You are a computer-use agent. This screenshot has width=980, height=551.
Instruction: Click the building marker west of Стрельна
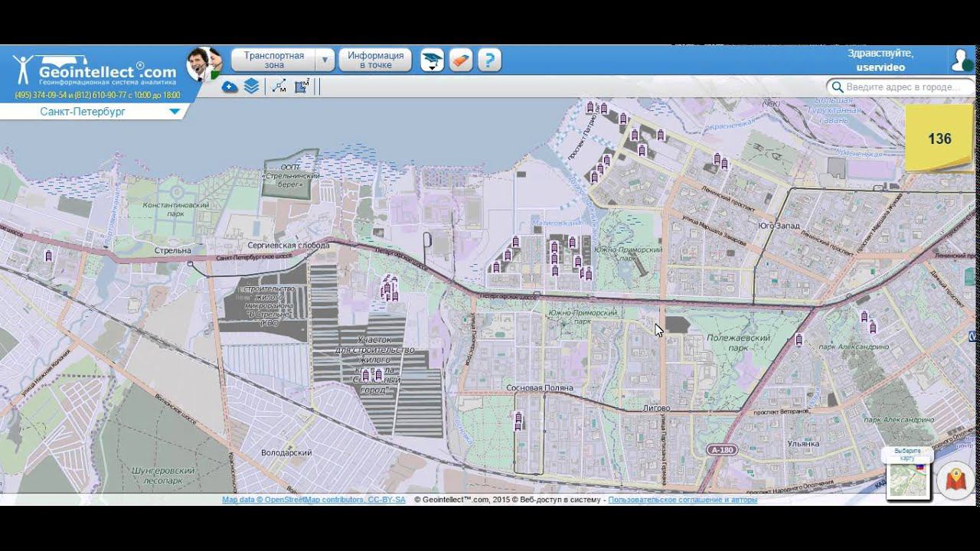tap(48, 256)
